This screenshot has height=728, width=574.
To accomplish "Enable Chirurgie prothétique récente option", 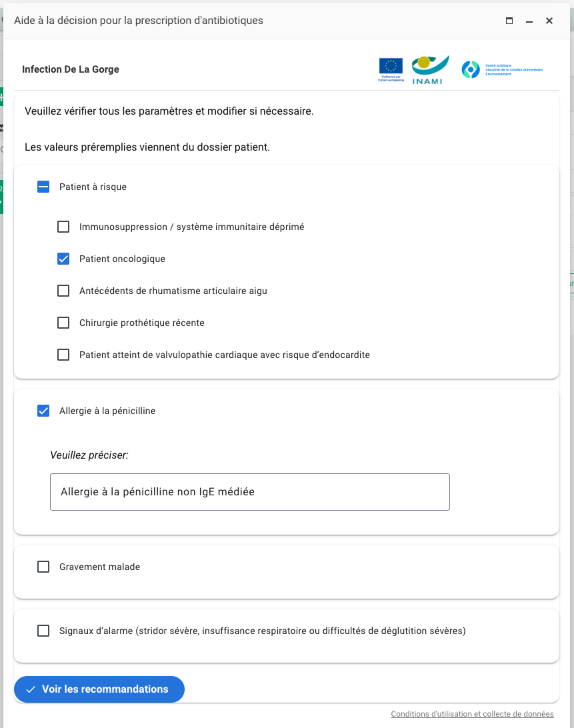I will (63, 323).
